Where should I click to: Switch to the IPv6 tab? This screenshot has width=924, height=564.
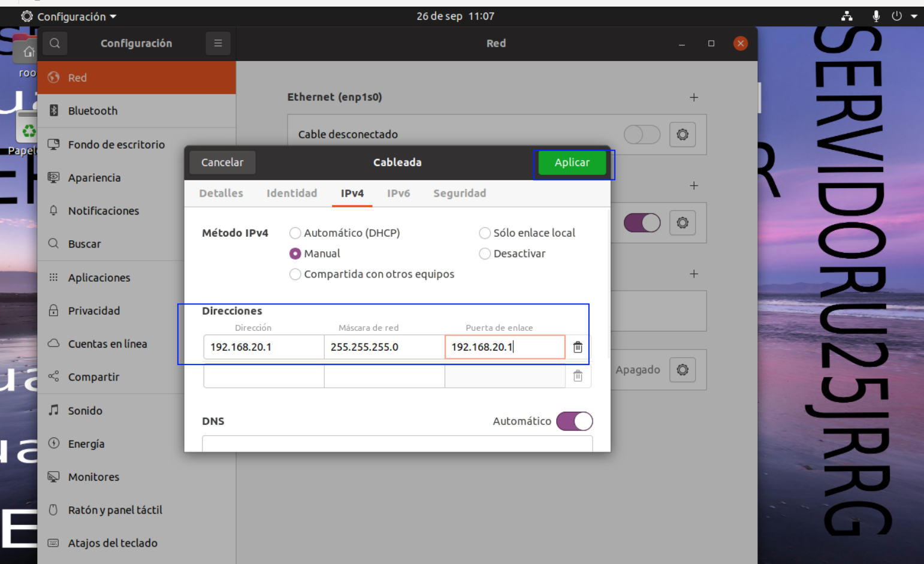click(398, 193)
